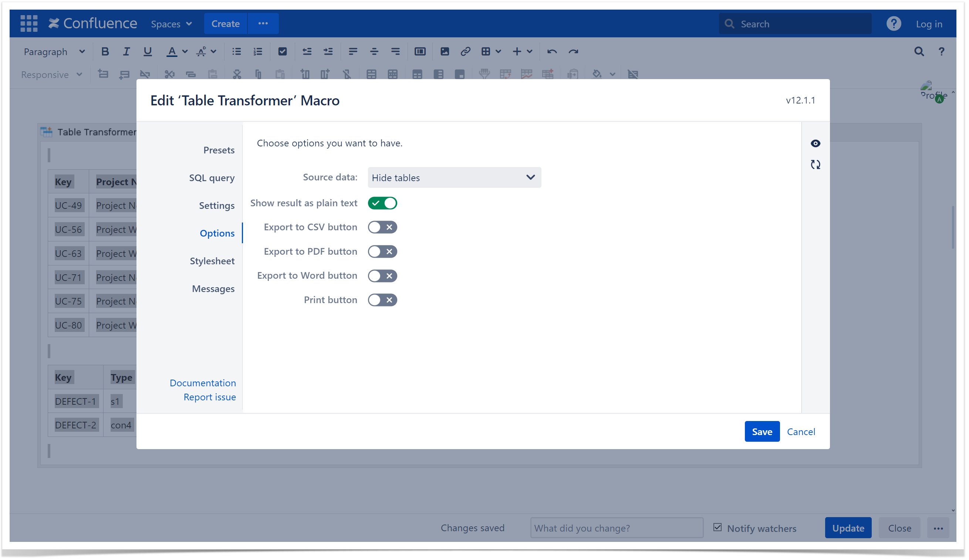Open the Source data dropdown
This screenshot has height=560, width=969.
click(x=454, y=177)
